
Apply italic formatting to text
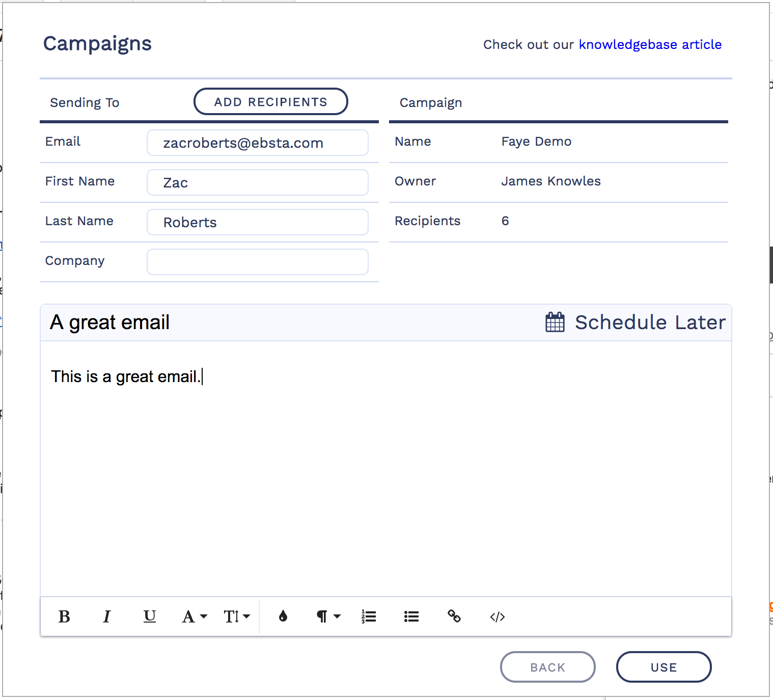106,616
